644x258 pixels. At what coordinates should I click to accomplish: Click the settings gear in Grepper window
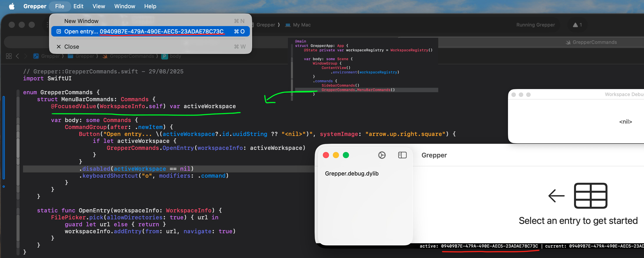point(382,155)
